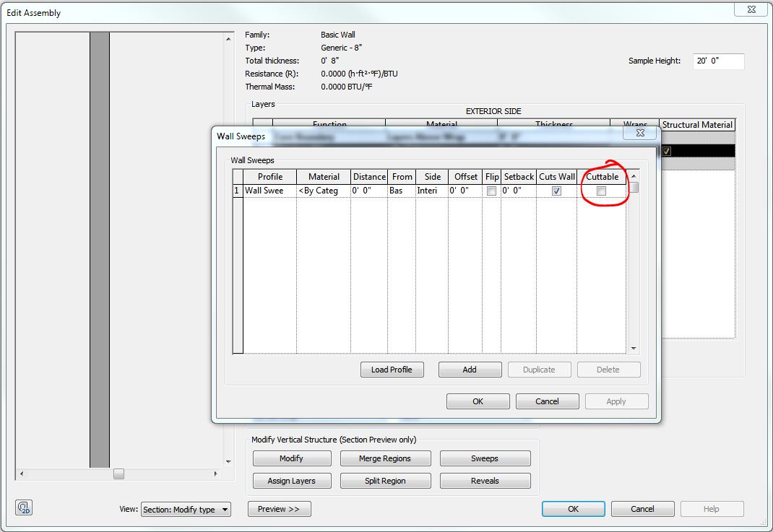Select the Distance cell in sweep row 1
773x532 pixels.
369,191
